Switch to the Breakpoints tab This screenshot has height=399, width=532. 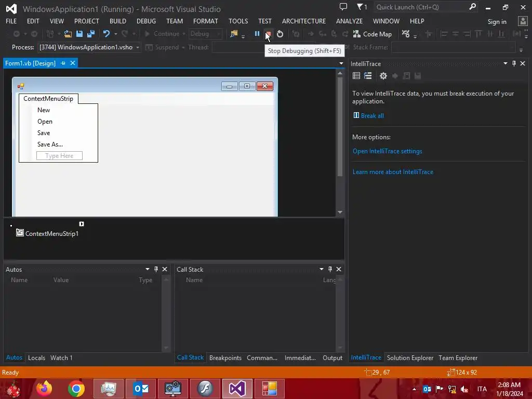[x=225, y=357]
